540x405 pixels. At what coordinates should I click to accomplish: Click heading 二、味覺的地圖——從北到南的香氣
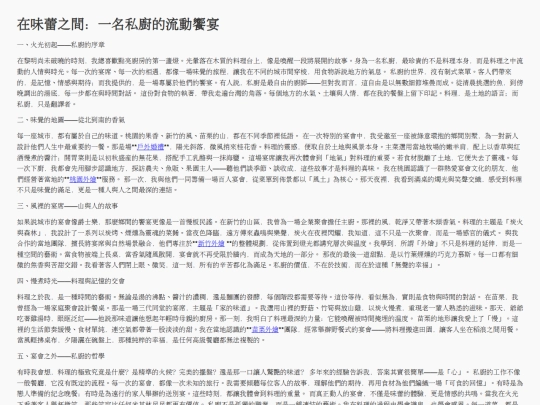point(71,120)
